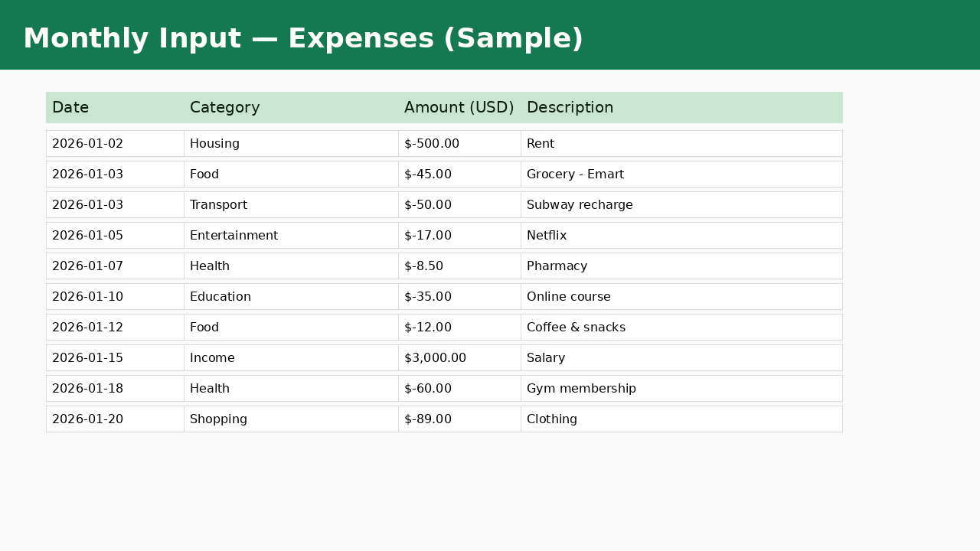Screen dimensions: 980x551
Task: Click the Entertainment category cell
Action: pyautogui.click(x=234, y=236)
